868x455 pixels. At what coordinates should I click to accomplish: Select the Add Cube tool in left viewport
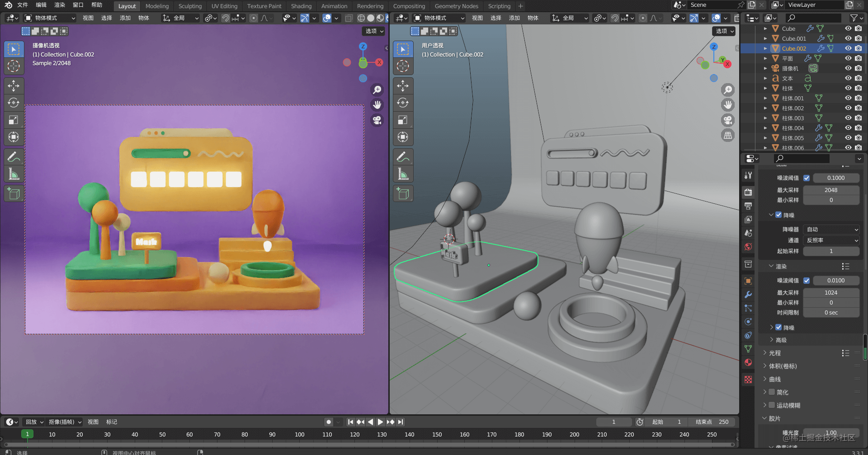[14, 194]
